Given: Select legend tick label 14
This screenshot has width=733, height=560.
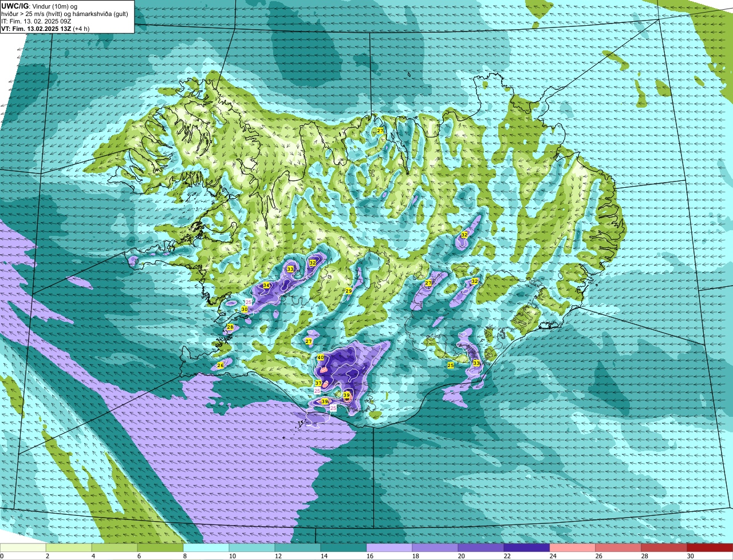Looking at the screenshot, I should coord(324,556).
